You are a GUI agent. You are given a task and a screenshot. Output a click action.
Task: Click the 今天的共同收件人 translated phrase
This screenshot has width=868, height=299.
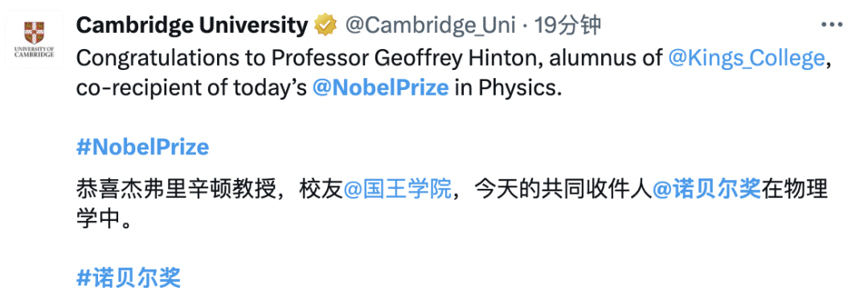pyautogui.click(x=559, y=190)
